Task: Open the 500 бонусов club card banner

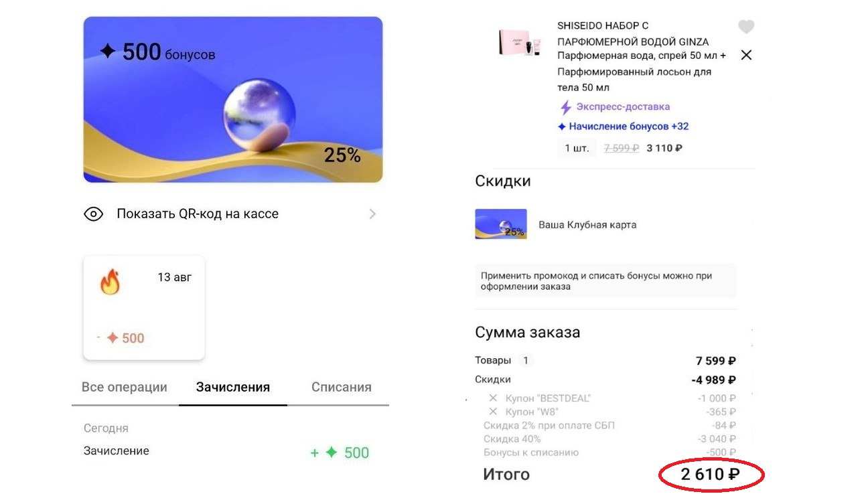Action: pos(233,100)
